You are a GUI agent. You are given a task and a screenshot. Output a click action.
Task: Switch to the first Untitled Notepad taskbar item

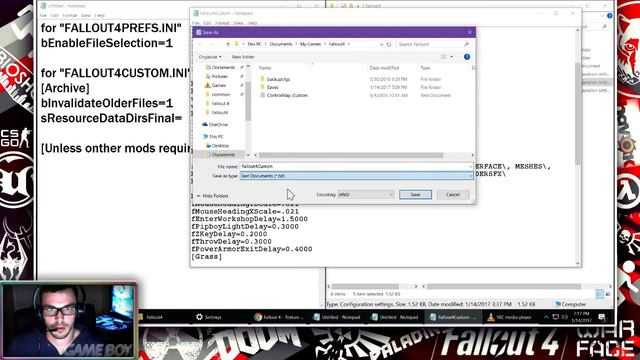[x=337, y=317]
